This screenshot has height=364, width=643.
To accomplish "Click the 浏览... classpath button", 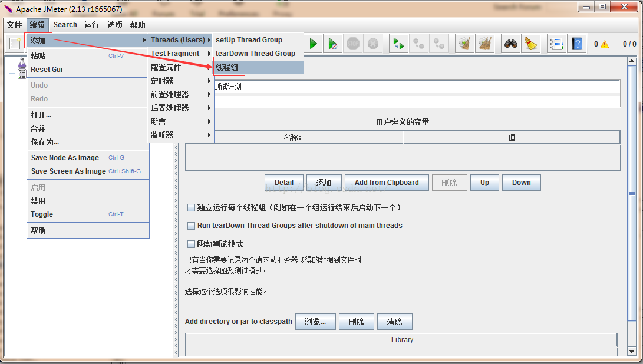I will pyautogui.click(x=315, y=322).
